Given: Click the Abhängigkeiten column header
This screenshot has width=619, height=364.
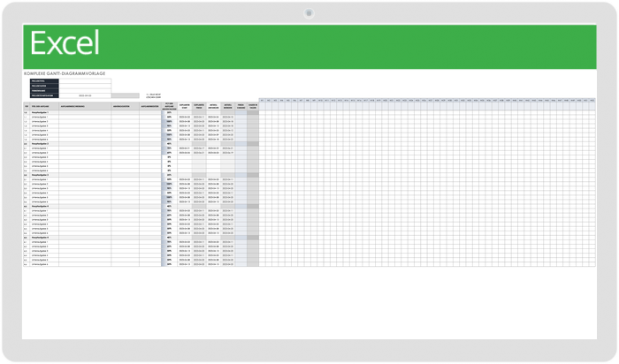Looking at the screenshot, I should coord(126,107).
